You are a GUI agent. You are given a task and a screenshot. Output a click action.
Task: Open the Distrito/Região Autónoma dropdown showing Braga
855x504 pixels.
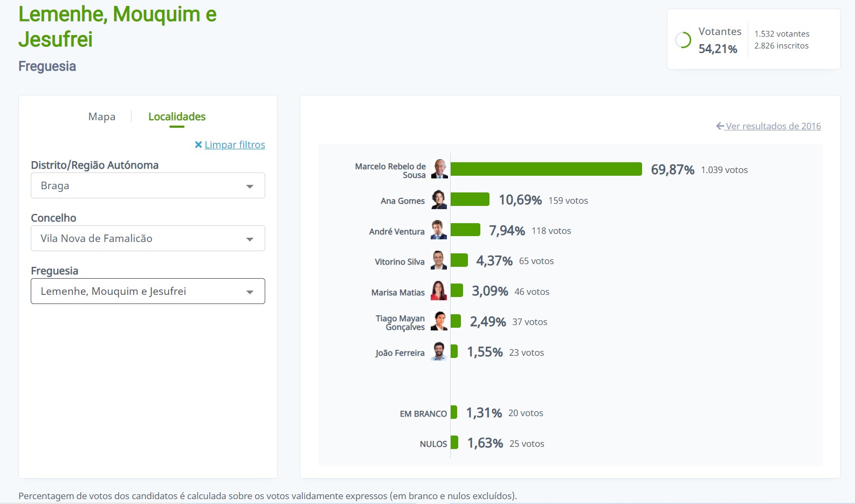coord(148,185)
